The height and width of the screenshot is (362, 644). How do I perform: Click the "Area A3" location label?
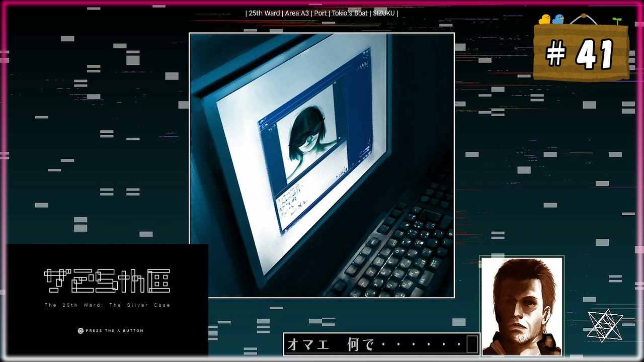pyautogui.click(x=297, y=13)
